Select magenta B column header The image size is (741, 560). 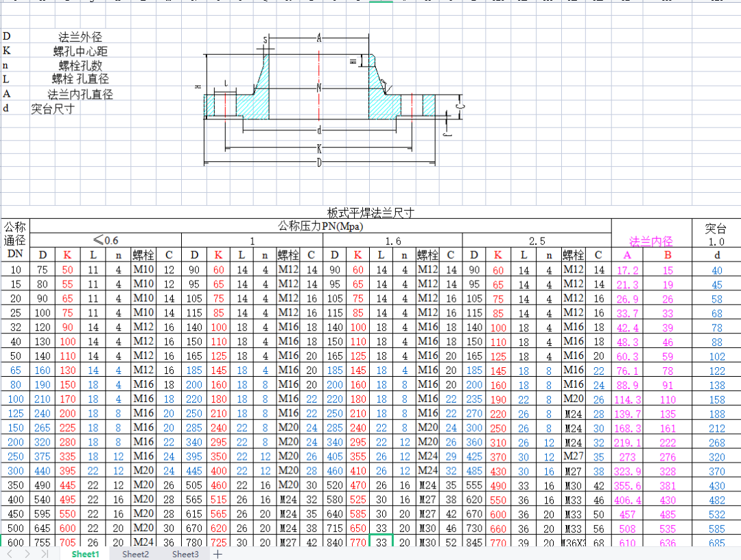(x=668, y=255)
